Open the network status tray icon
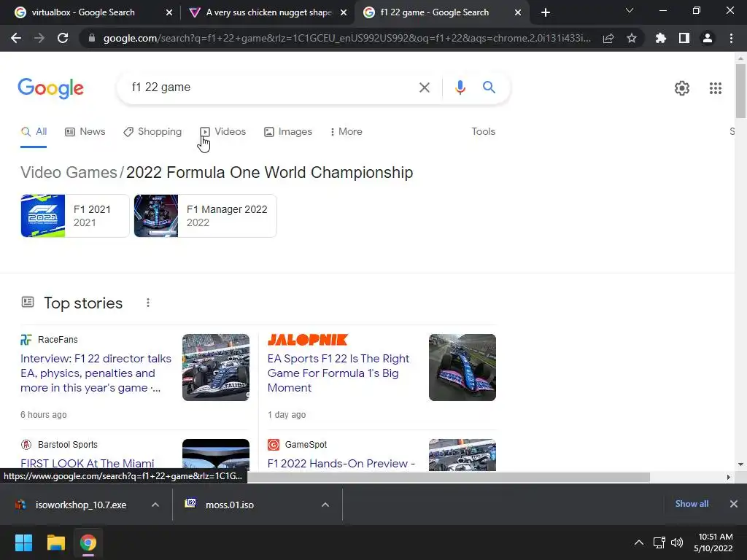Image resolution: width=747 pixels, height=560 pixels. (659, 542)
